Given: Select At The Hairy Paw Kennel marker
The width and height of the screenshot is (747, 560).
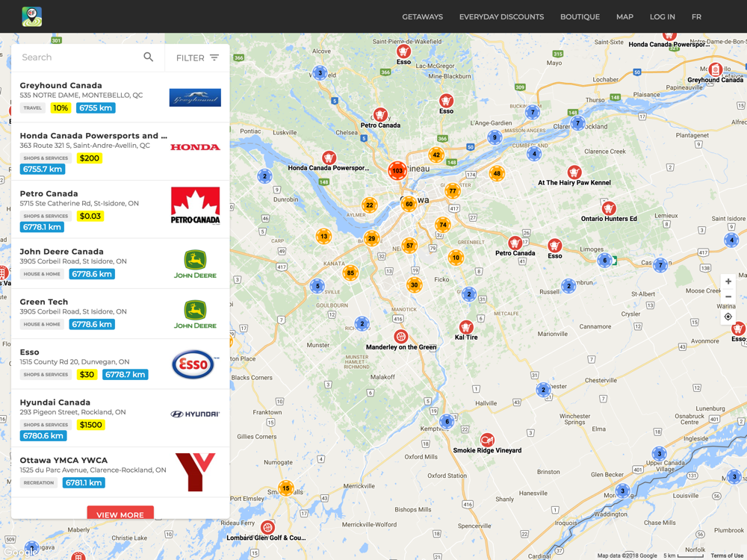Looking at the screenshot, I should pyautogui.click(x=574, y=172).
